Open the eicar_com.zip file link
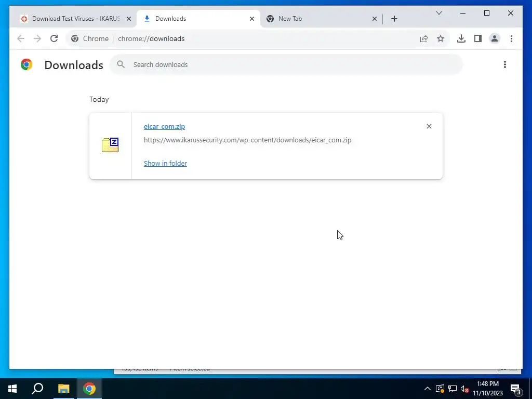This screenshot has width=532, height=399. [164, 126]
